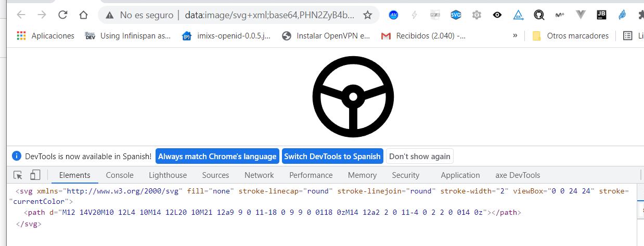Open the Sources tab

pos(215,175)
